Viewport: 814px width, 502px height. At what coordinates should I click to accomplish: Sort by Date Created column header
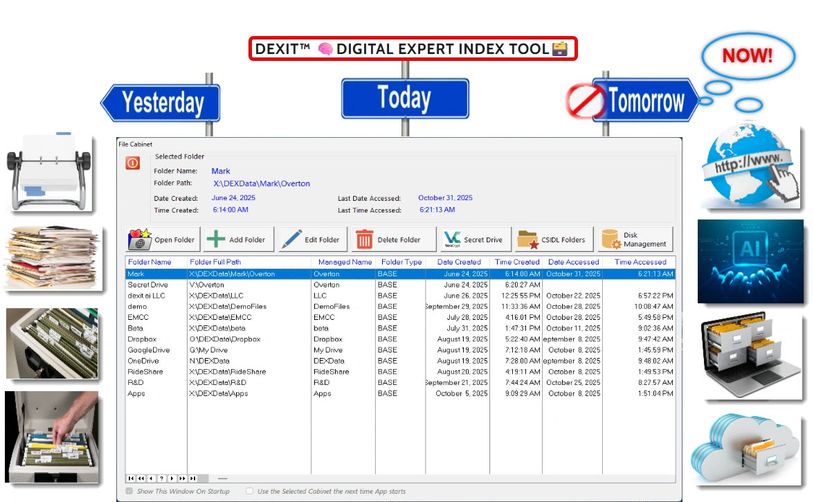(459, 262)
